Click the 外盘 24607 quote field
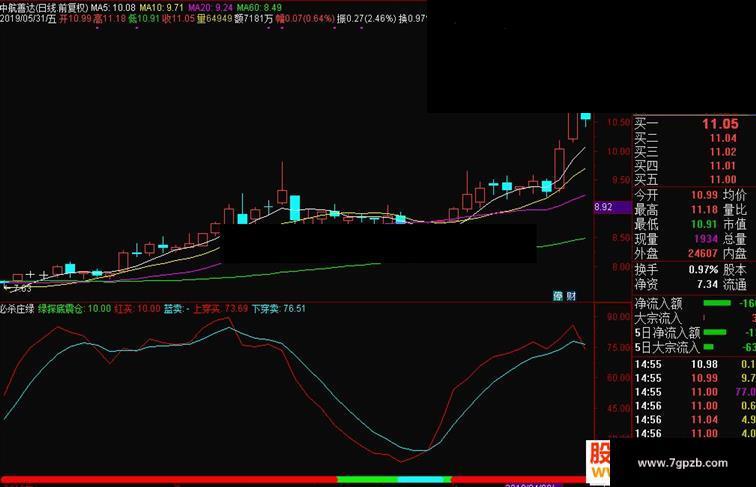The height and width of the screenshot is (487, 756). click(x=676, y=253)
